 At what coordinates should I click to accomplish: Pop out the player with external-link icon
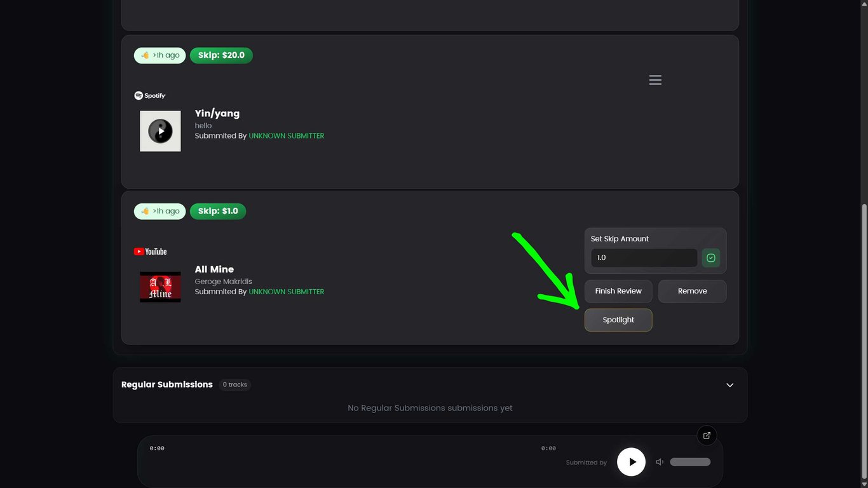click(x=707, y=435)
